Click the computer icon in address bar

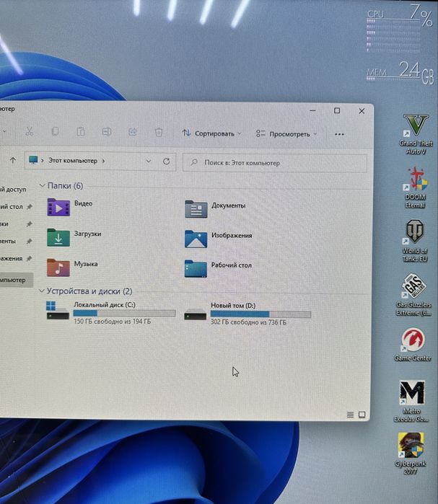(33, 160)
